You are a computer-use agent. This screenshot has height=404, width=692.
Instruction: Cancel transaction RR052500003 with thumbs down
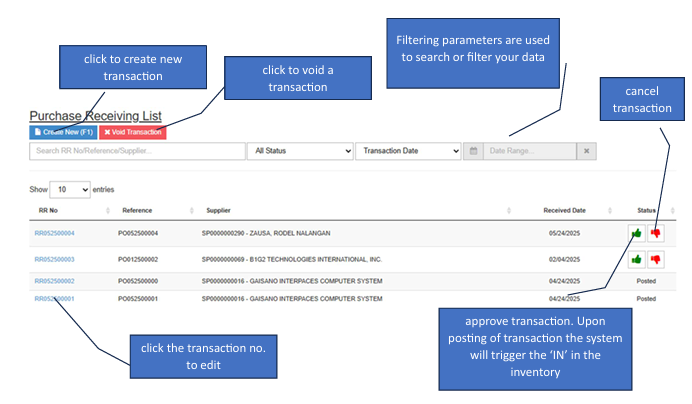click(655, 259)
